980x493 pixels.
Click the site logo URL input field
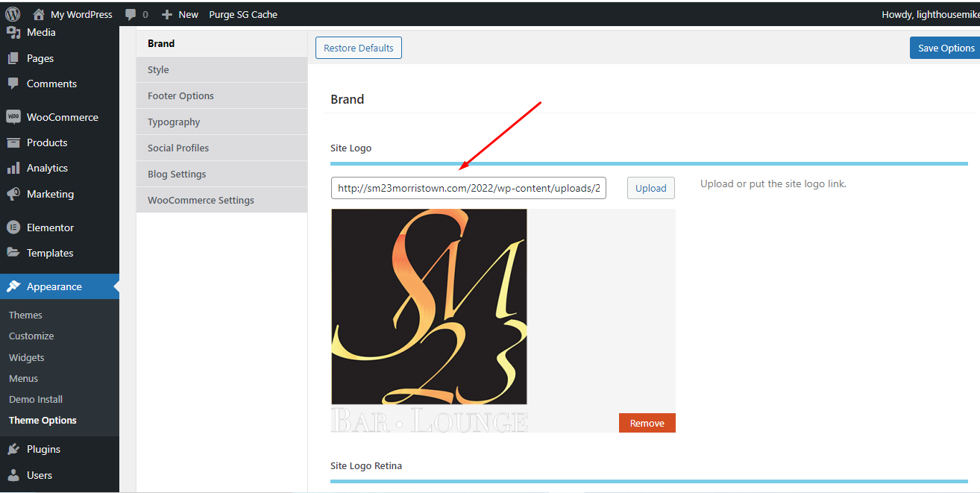(468, 188)
